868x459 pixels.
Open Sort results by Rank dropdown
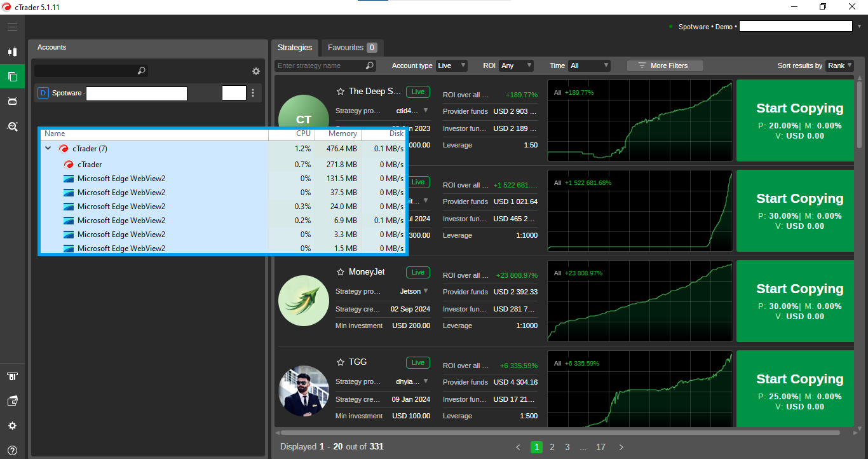point(839,65)
